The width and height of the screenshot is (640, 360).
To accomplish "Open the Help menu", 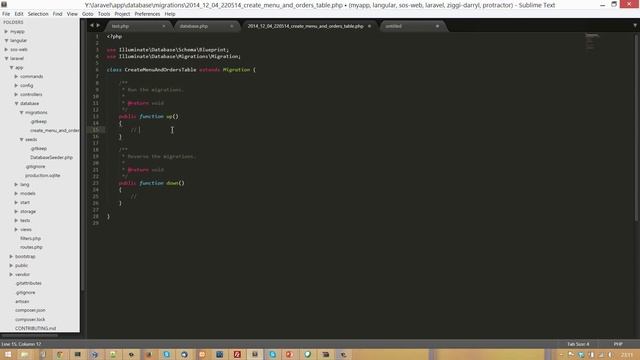I will pos(170,13).
